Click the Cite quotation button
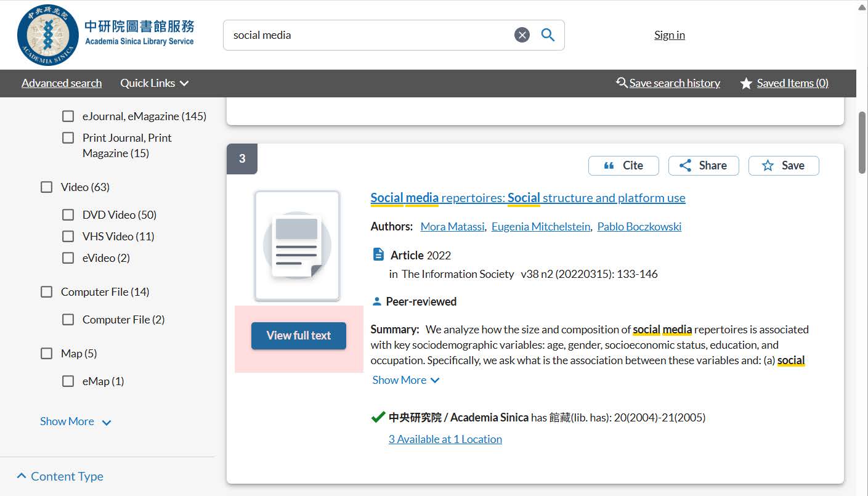Screen dimensions: 868x496 pyautogui.click(x=623, y=166)
